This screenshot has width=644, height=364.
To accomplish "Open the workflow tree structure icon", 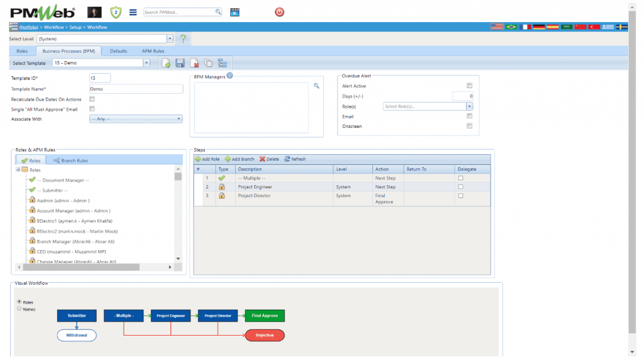I will [x=222, y=63].
